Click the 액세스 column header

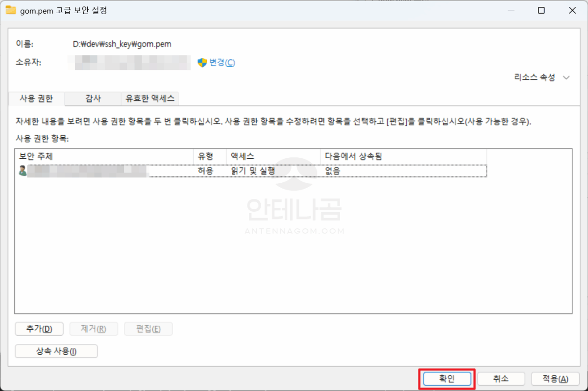[x=273, y=156]
